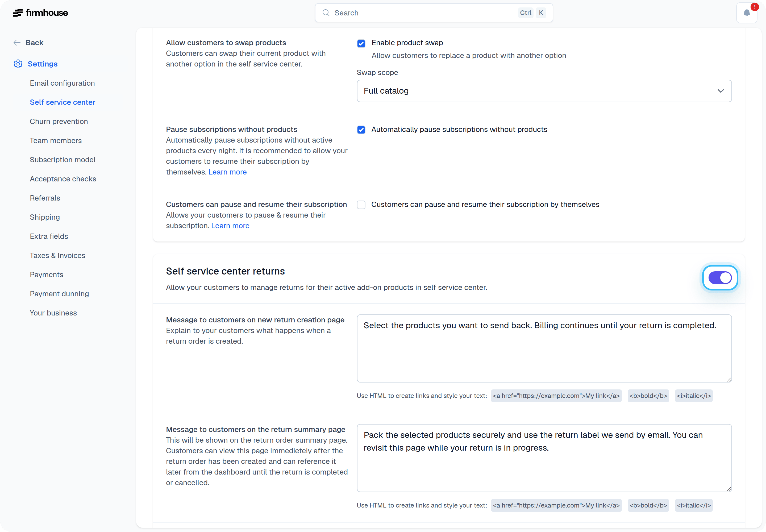This screenshot has height=532, width=766.
Task: Click the Back arrow icon
Action: (x=17, y=43)
